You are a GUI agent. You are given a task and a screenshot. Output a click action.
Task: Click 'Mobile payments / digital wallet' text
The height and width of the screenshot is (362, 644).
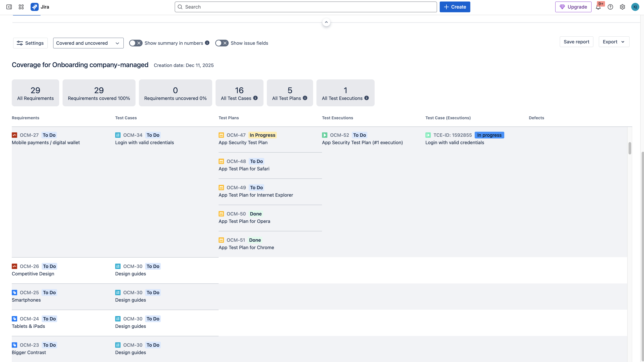46,143
